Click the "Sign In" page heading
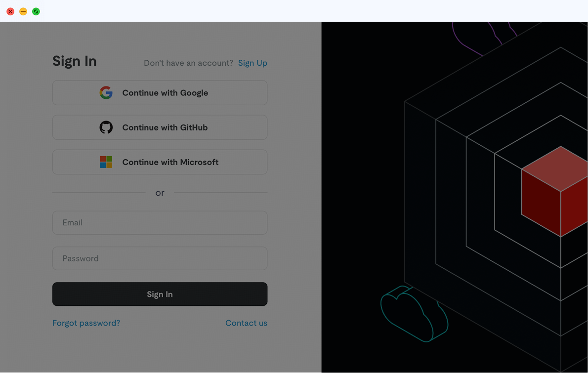 [75, 61]
